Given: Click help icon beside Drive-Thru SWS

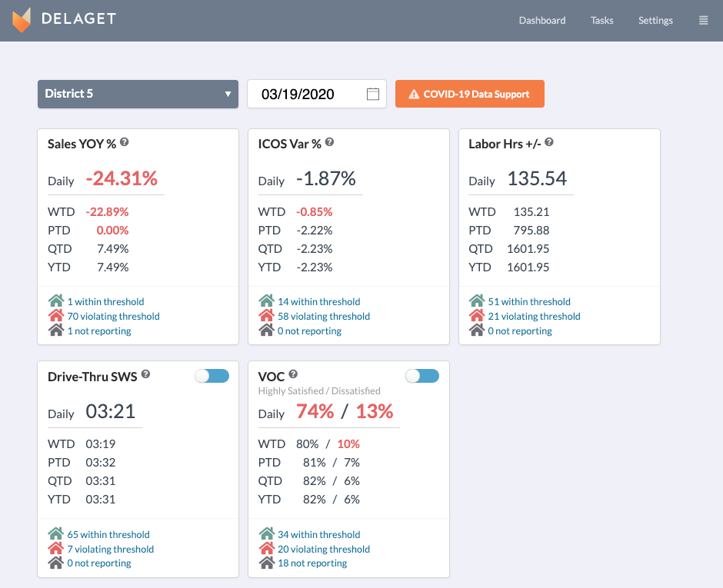Looking at the screenshot, I should pos(146,374).
